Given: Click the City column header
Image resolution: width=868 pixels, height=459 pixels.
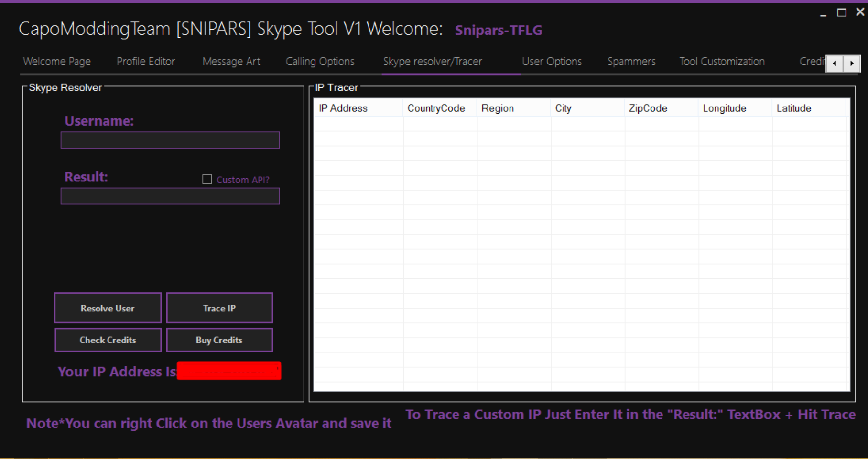Looking at the screenshot, I should tap(588, 108).
